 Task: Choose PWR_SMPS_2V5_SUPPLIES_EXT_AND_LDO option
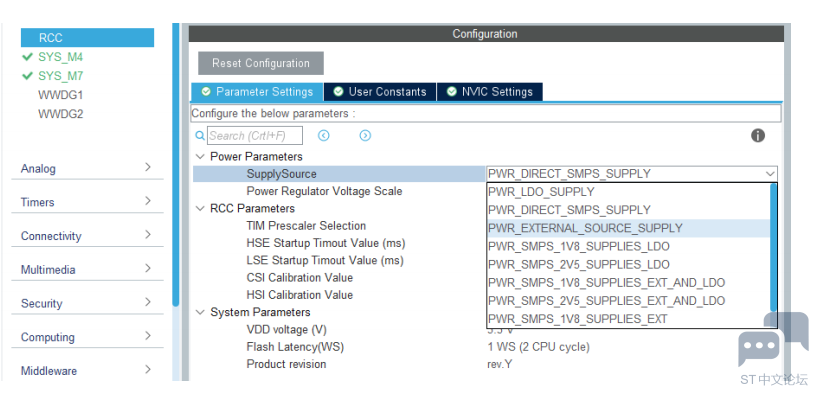(628, 301)
